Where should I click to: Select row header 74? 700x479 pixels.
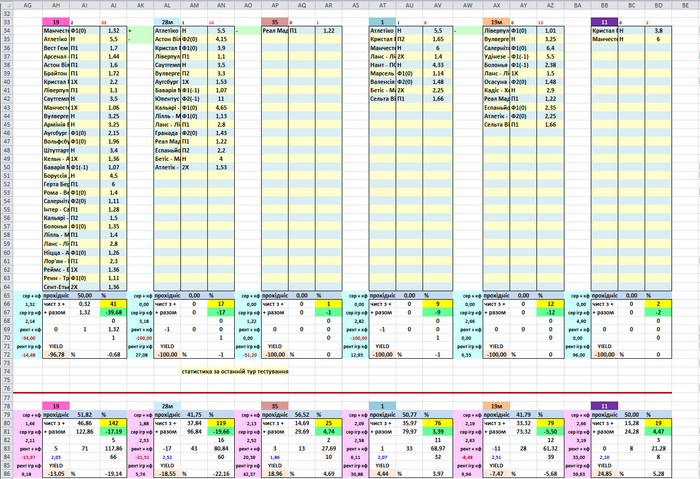click(7, 371)
